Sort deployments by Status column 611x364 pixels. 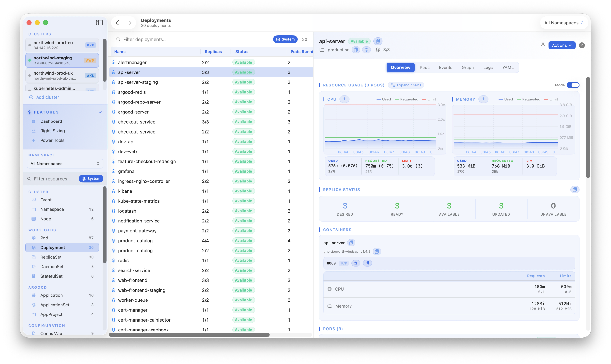[242, 51]
